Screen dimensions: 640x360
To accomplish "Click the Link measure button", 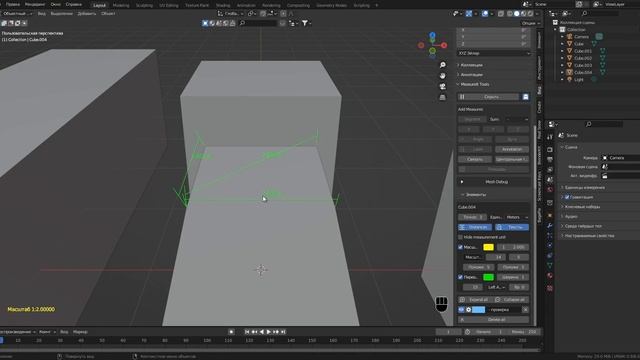I will [475, 159].
